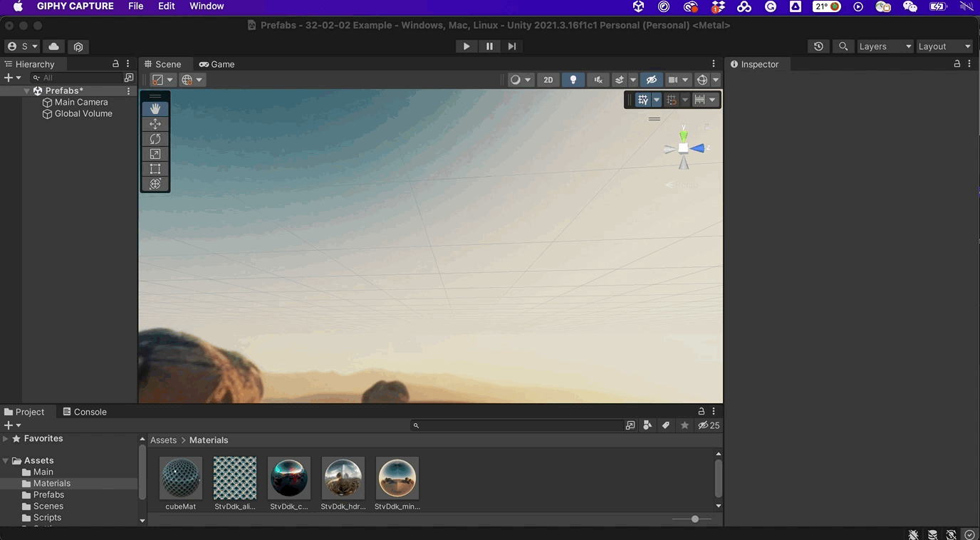Switch to the Game tab

click(217, 64)
